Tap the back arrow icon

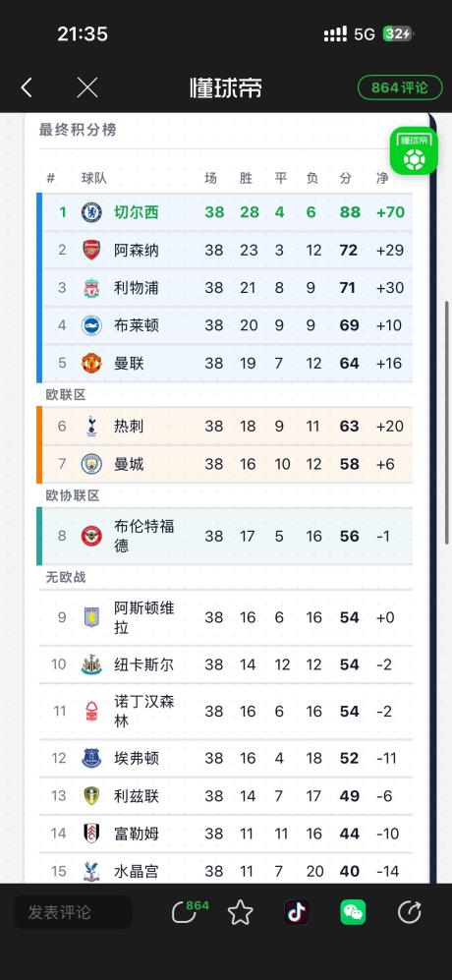tap(27, 88)
